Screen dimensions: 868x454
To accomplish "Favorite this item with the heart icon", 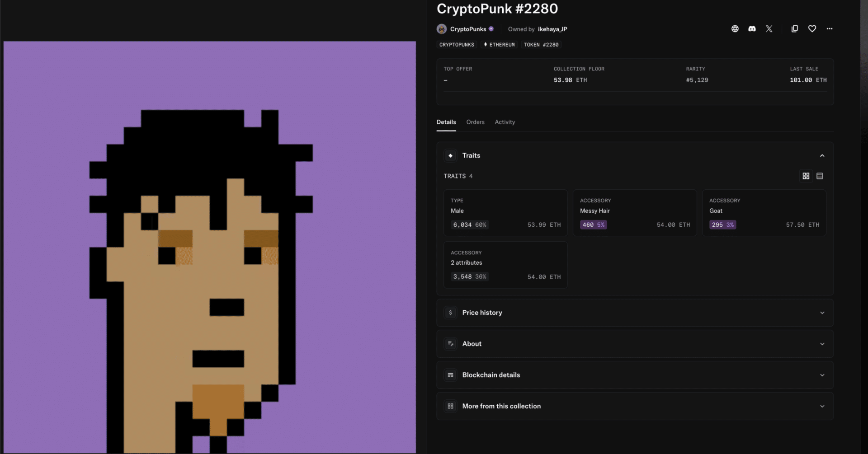I will pos(812,29).
